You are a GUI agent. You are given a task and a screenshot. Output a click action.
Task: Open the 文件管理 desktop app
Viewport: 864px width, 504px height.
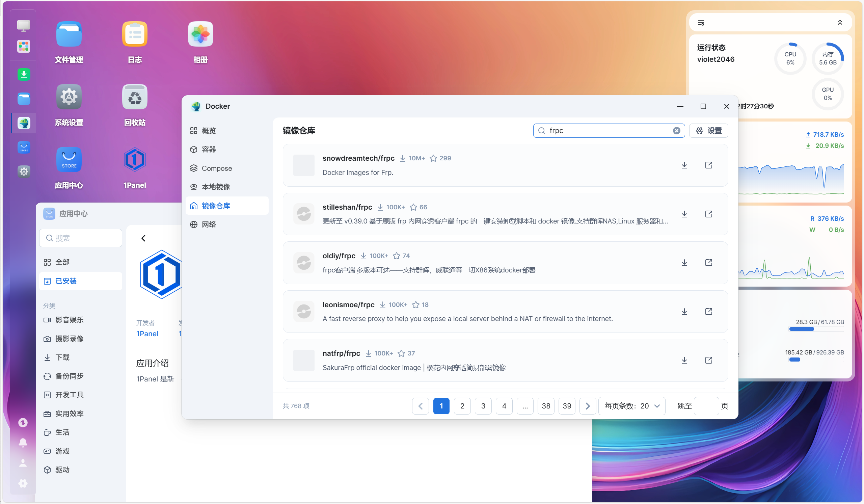click(69, 35)
